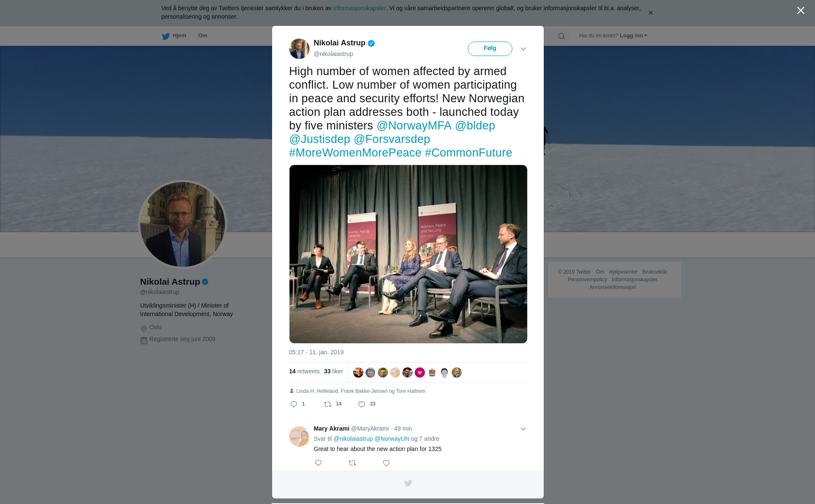Visit the @NorwayMFA mention
The width and height of the screenshot is (815, 504).
(x=414, y=126)
